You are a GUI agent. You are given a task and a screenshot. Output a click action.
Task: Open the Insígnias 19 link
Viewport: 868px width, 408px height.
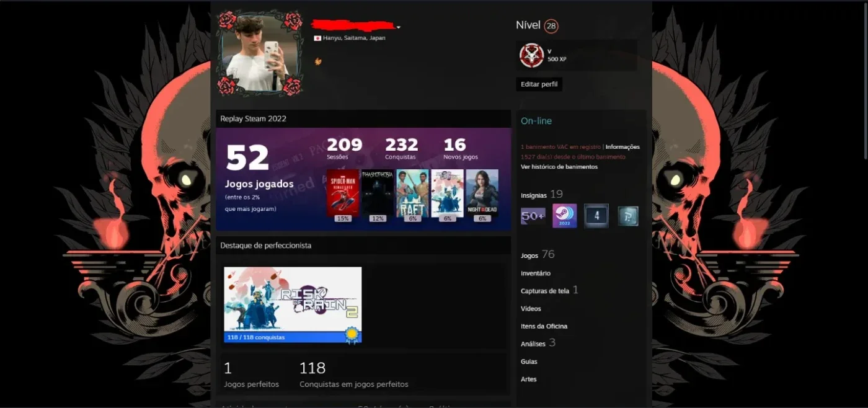click(541, 195)
